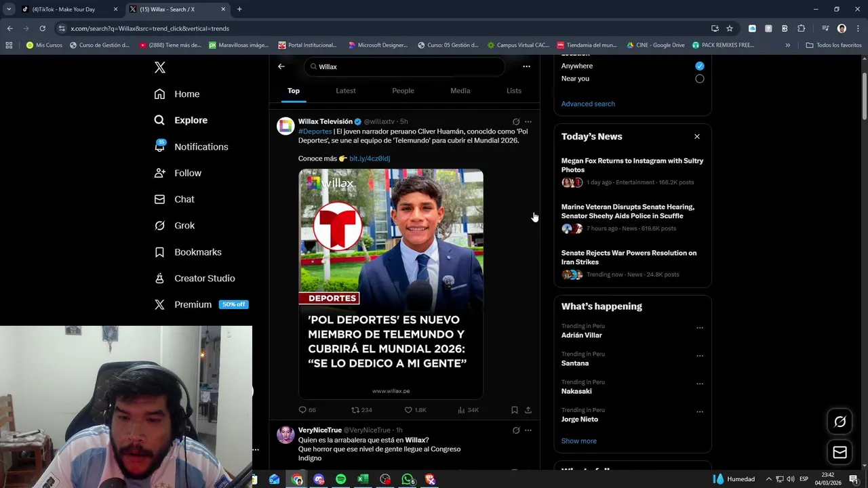The height and width of the screenshot is (488, 868).
Task: Open Creator Studio
Action: (x=195, y=279)
